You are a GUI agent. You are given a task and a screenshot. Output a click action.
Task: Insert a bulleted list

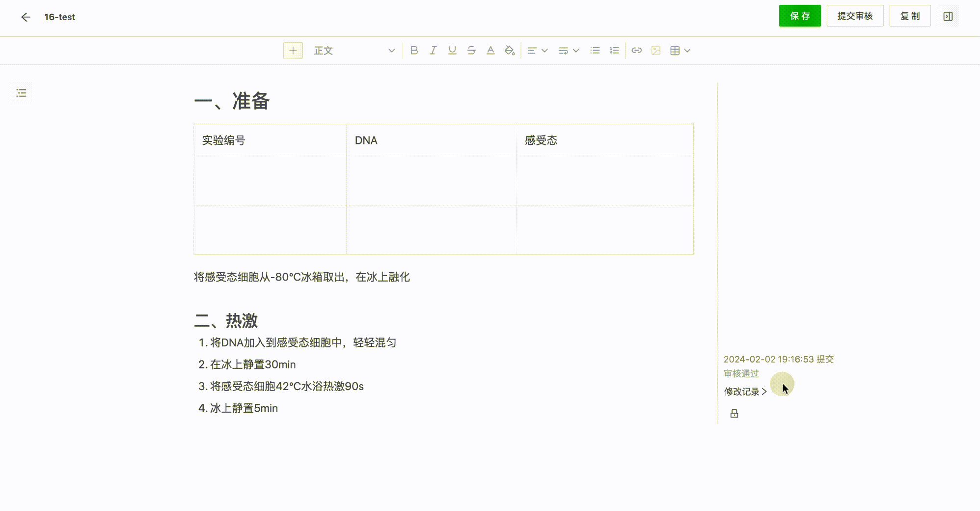(595, 51)
